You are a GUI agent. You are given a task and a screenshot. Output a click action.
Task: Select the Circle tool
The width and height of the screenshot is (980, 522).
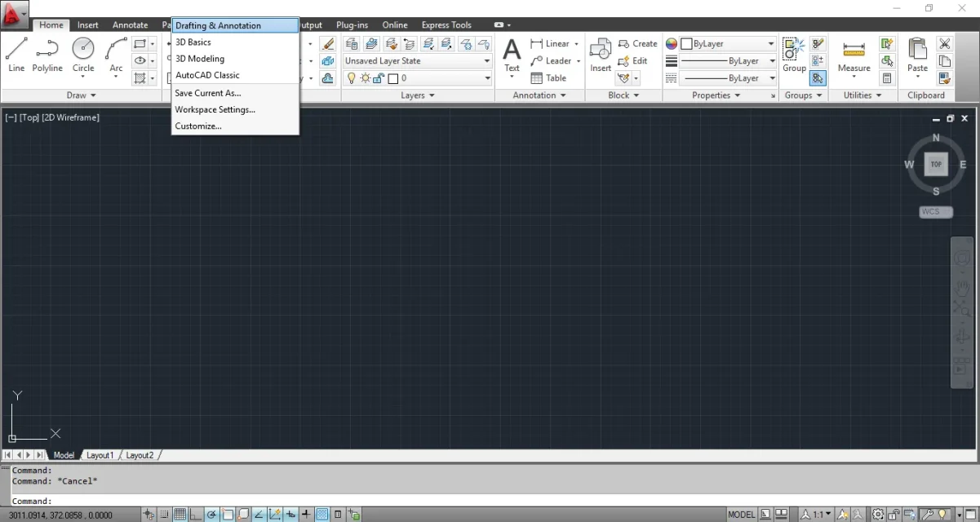(83, 55)
